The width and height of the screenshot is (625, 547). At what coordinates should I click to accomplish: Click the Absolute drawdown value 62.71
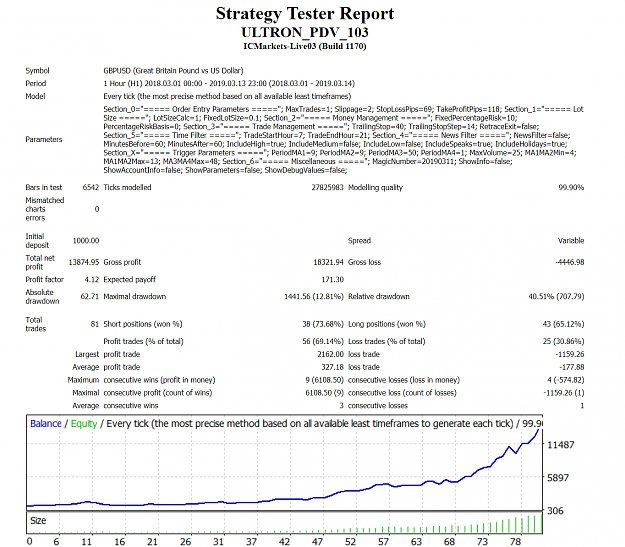[x=90, y=297]
